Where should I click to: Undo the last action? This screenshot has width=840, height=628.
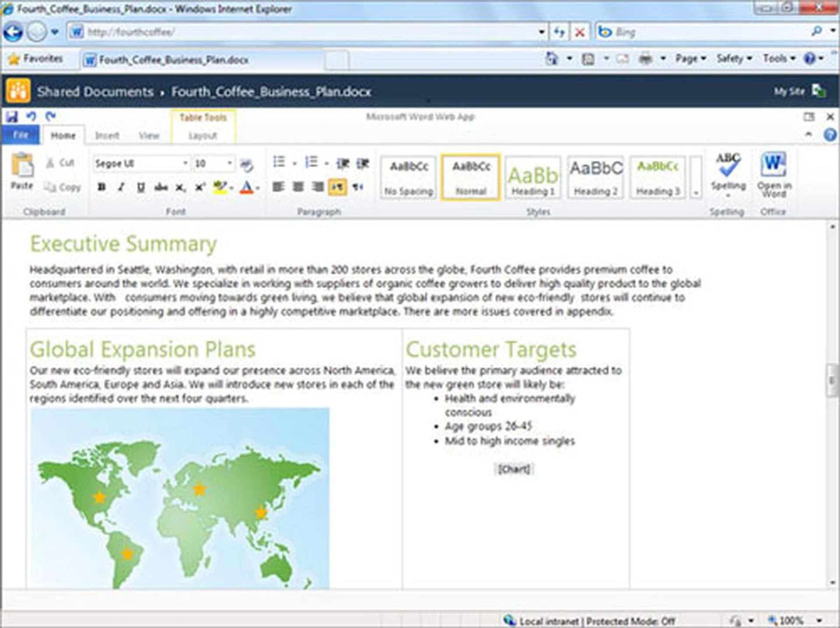tap(31, 116)
